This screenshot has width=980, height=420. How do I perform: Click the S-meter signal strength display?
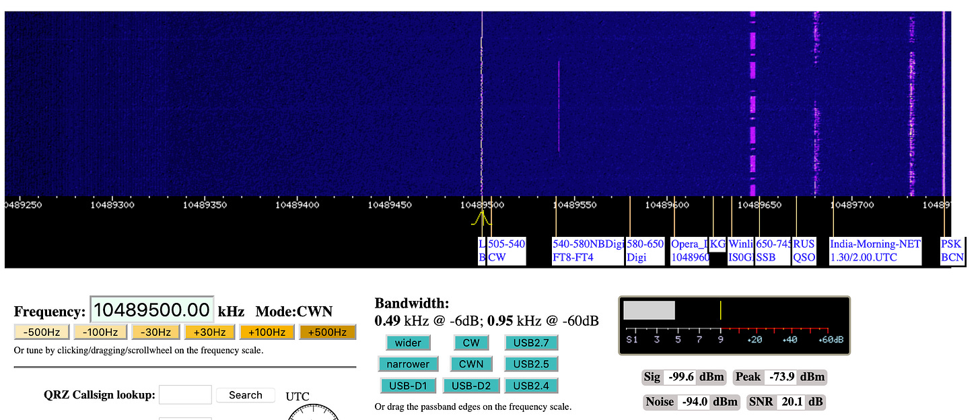pyautogui.click(x=734, y=326)
